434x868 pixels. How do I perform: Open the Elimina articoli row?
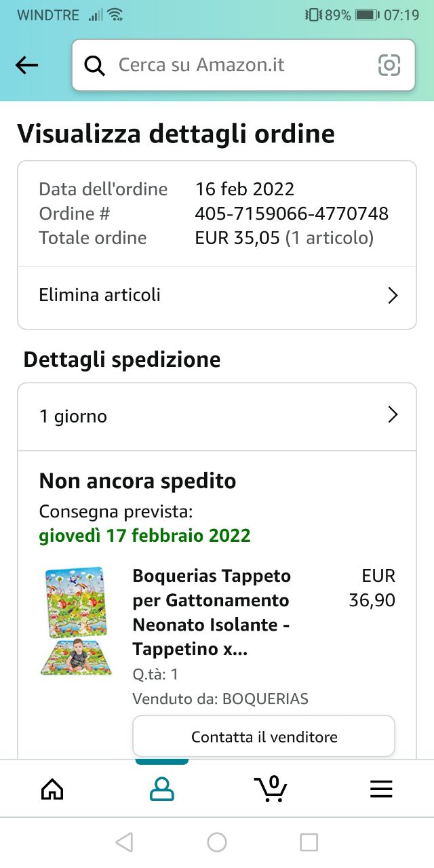tap(203, 296)
